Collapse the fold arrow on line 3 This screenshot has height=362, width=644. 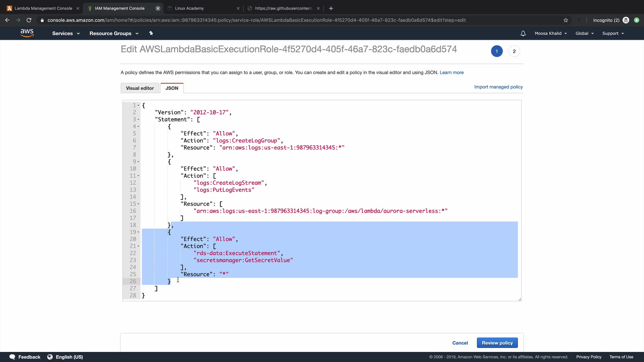(138, 120)
